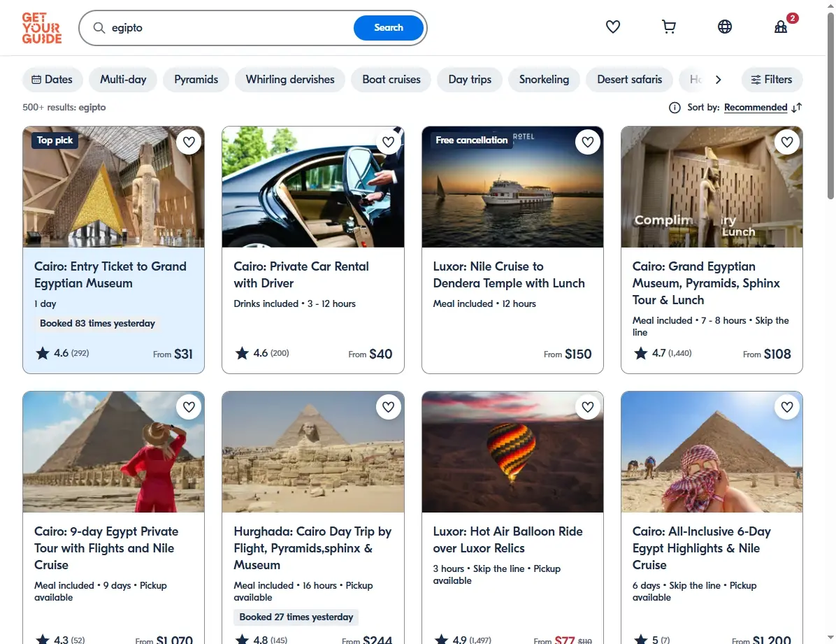Click the From $150 price
Screen dimensions: 836x644
tap(568, 354)
